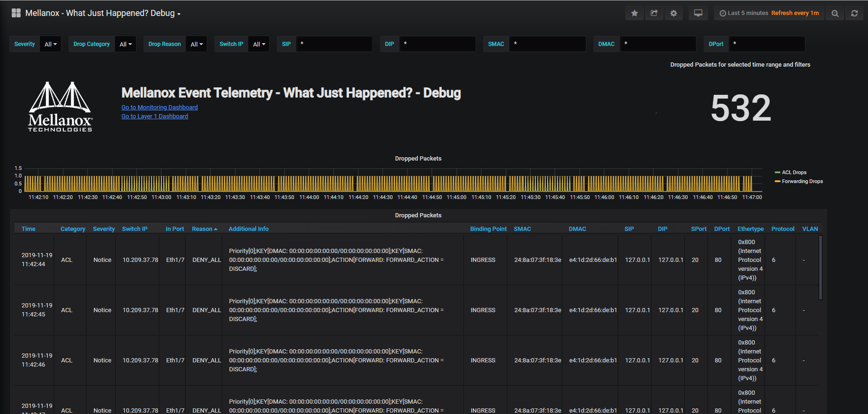Refresh the dashboard now

[854, 13]
